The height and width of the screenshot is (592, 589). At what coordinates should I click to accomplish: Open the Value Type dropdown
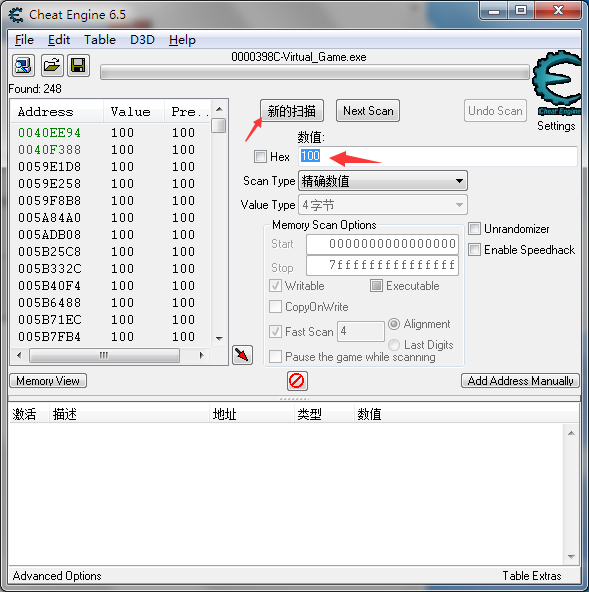(x=383, y=205)
